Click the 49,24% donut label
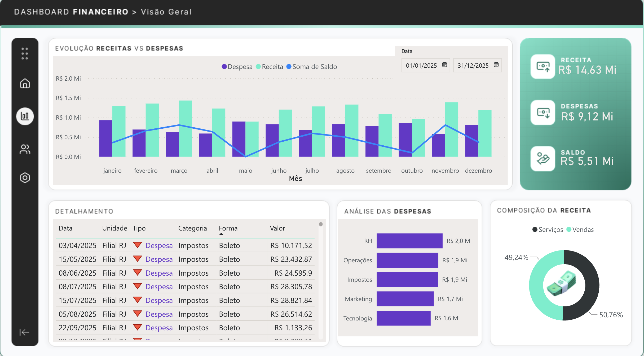 click(x=516, y=257)
